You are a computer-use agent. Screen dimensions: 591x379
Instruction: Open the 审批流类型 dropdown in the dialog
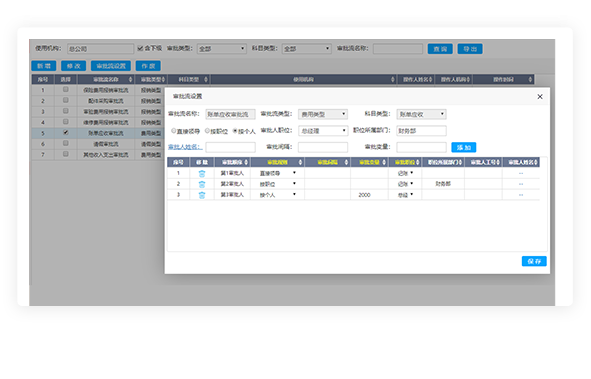(x=323, y=114)
